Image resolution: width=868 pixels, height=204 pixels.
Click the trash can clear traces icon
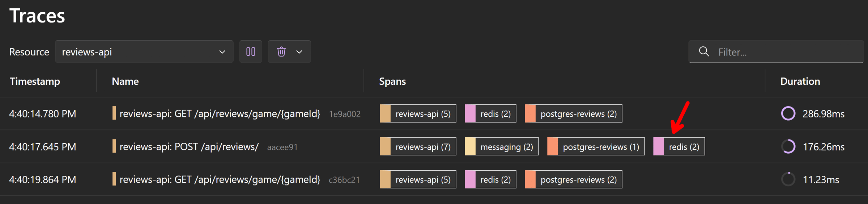pyautogui.click(x=281, y=51)
